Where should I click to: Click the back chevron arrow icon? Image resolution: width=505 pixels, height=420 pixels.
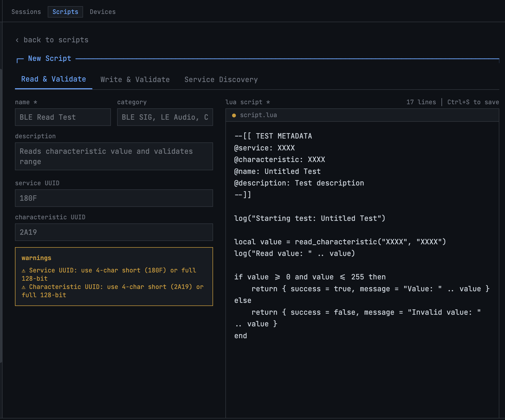click(17, 40)
